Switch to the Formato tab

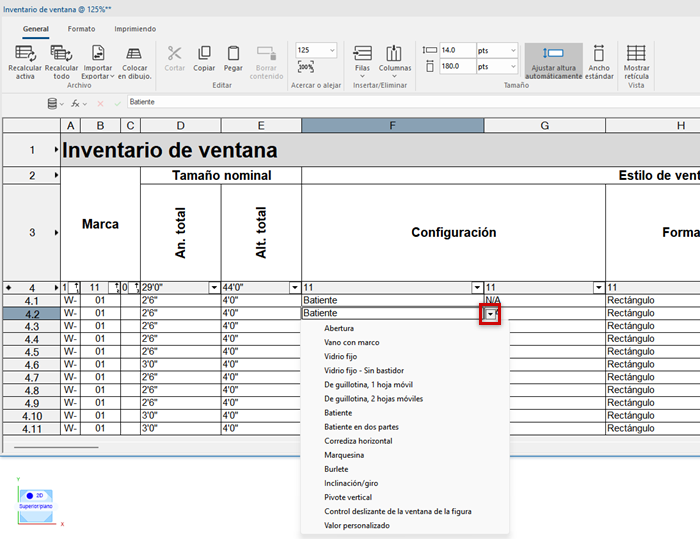tap(82, 30)
